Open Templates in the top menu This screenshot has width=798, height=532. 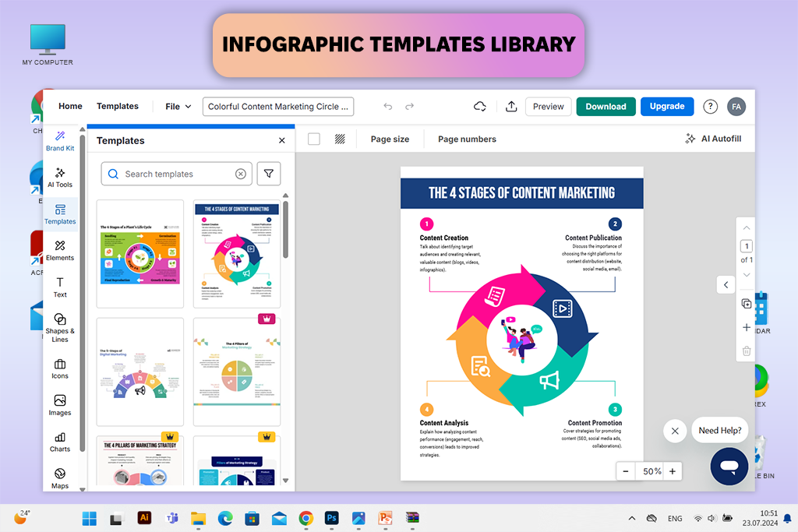118,106
